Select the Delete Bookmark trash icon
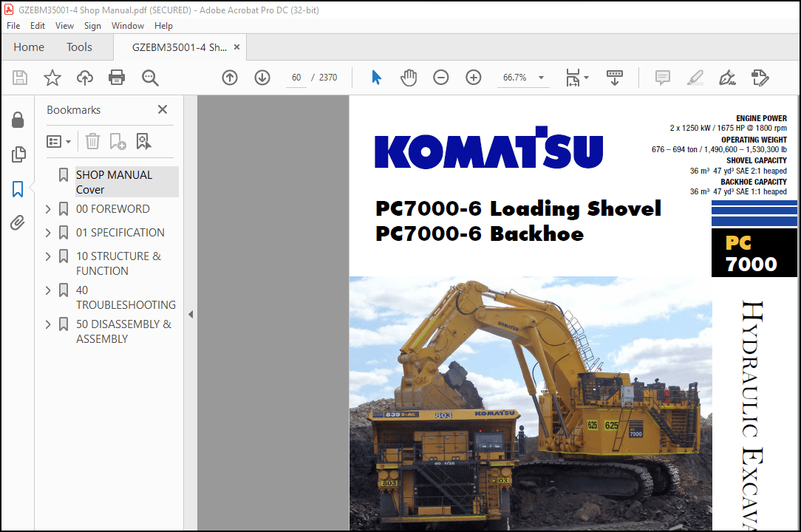Screen dimensions: 801x532 click(x=92, y=141)
